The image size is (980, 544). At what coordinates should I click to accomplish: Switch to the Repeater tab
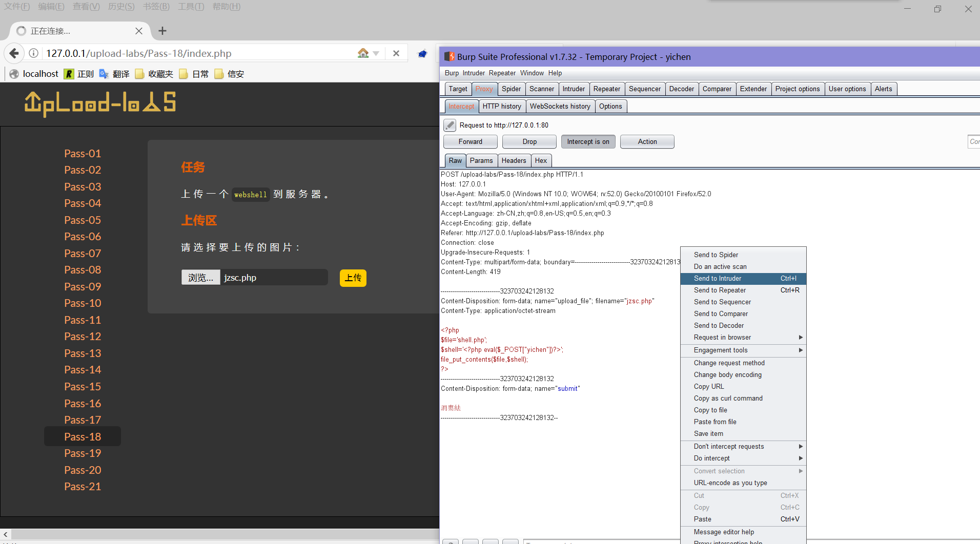point(607,89)
